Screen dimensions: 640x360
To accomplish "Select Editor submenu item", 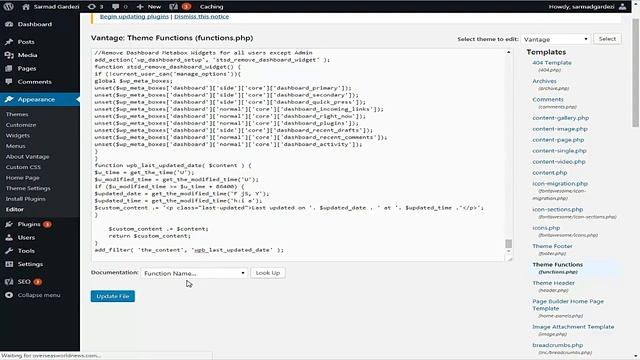I will 15,209.
